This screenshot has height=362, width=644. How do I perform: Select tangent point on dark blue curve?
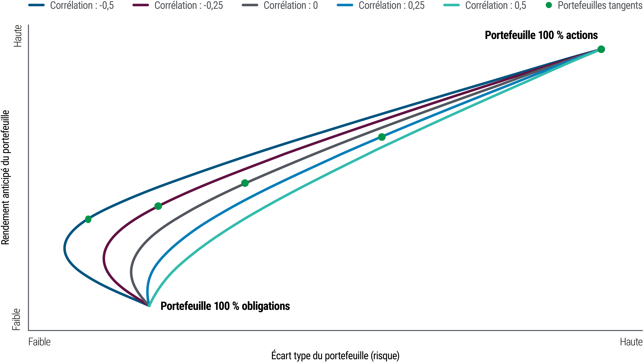[88, 219]
